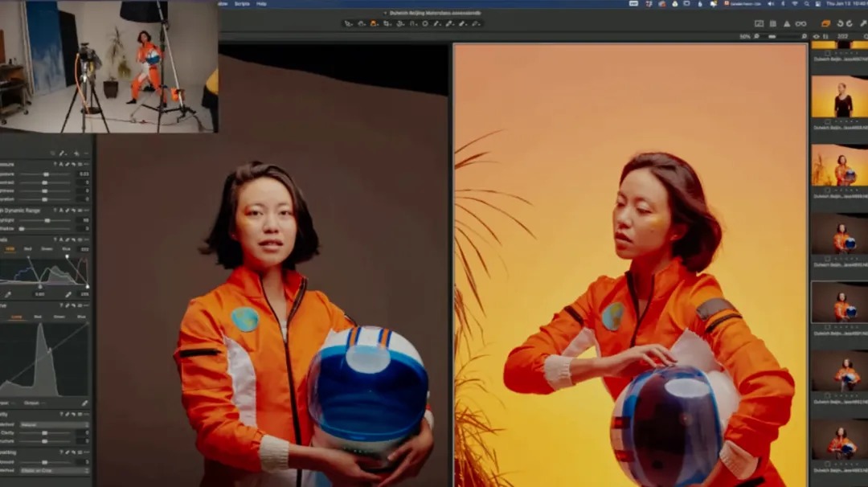868x487 pixels.
Task: Tick the small box under the orange-backdrop plants thumbnail
Action: [828, 190]
